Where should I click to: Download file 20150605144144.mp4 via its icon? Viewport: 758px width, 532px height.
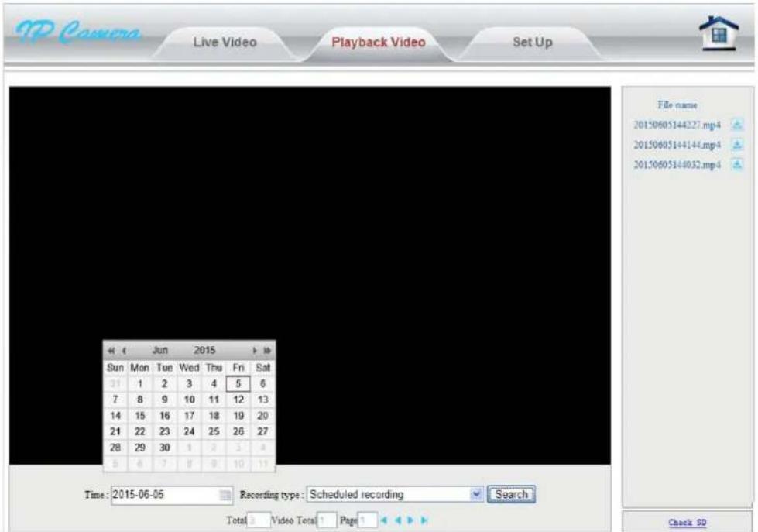[737, 145]
